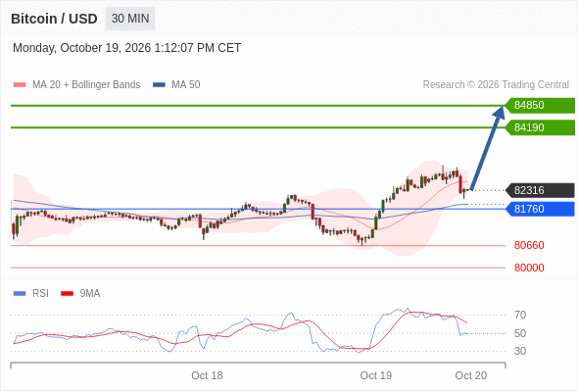
Task: Click the Research © 2026 Trading Central credit
Action: pyautogui.click(x=496, y=85)
